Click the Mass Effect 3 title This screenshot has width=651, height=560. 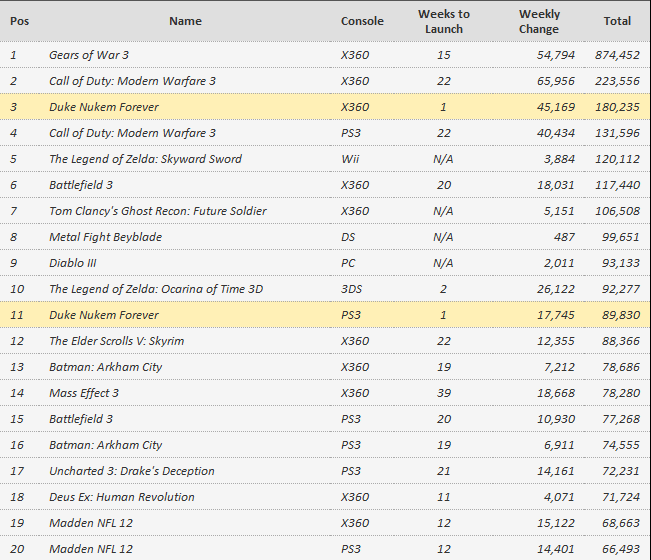click(84, 393)
